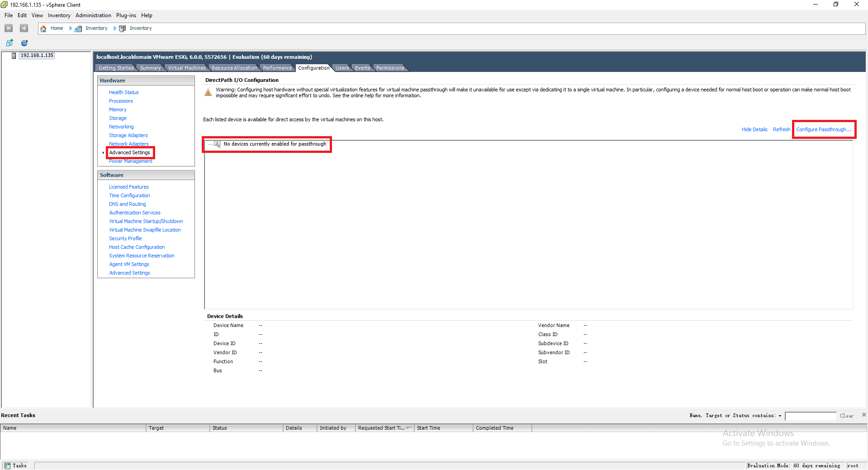Image resolution: width=868 pixels, height=470 pixels.
Task: Open Power Management settings
Action: click(131, 161)
